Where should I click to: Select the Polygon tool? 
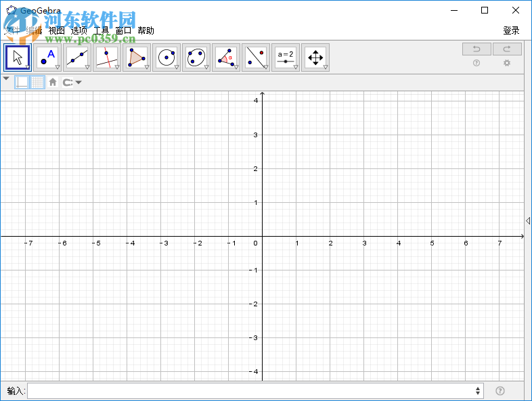tap(137, 57)
